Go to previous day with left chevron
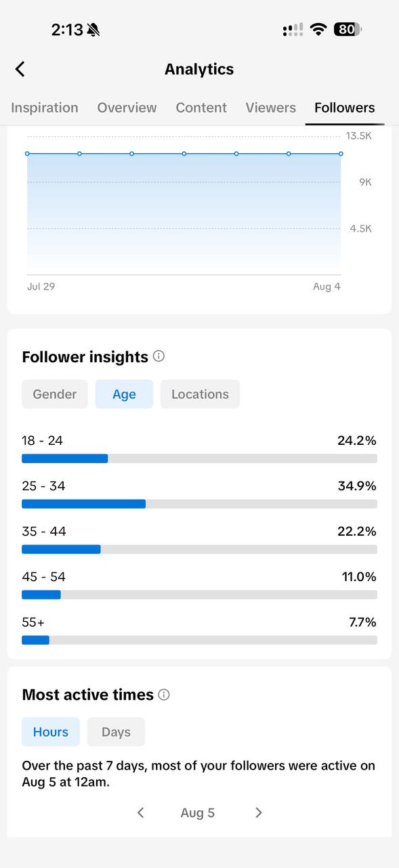Image resolution: width=399 pixels, height=868 pixels. coord(140,812)
